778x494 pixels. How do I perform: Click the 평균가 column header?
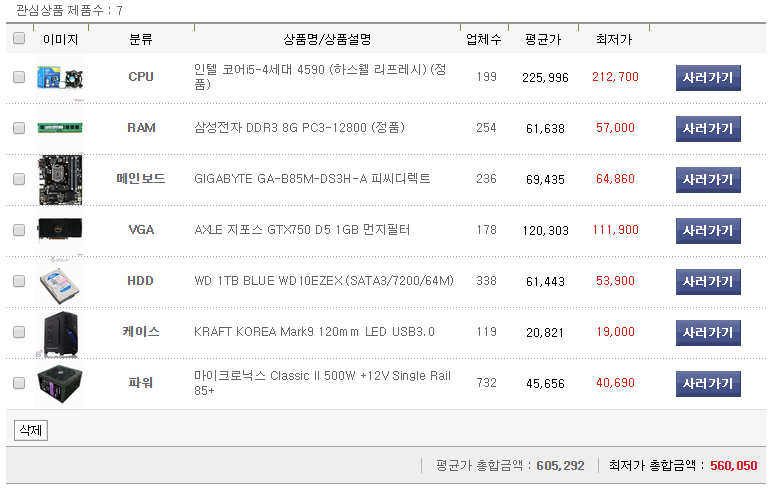[x=543, y=39]
